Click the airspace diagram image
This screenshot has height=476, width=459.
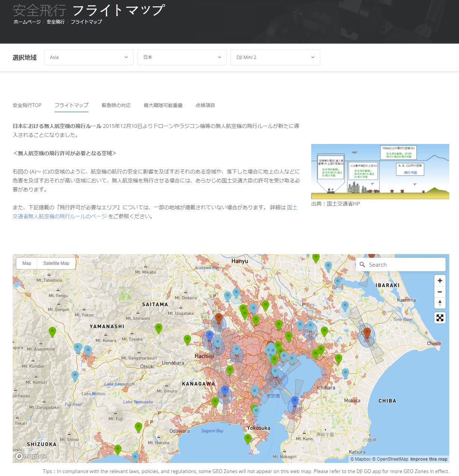coord(380,172)
